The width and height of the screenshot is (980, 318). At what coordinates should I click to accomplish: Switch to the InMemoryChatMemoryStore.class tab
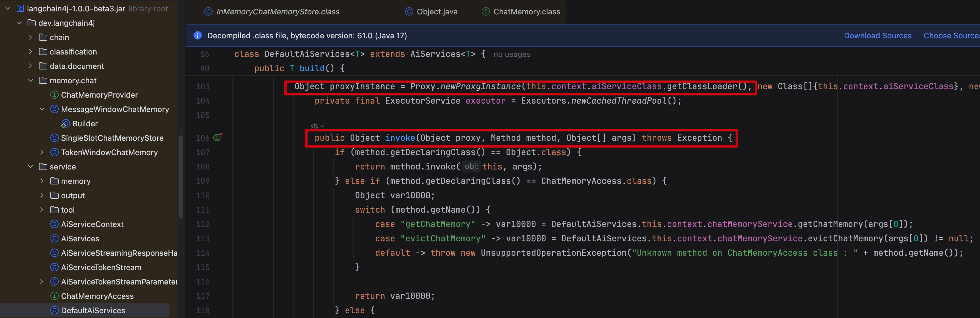[x=272, y=12]
